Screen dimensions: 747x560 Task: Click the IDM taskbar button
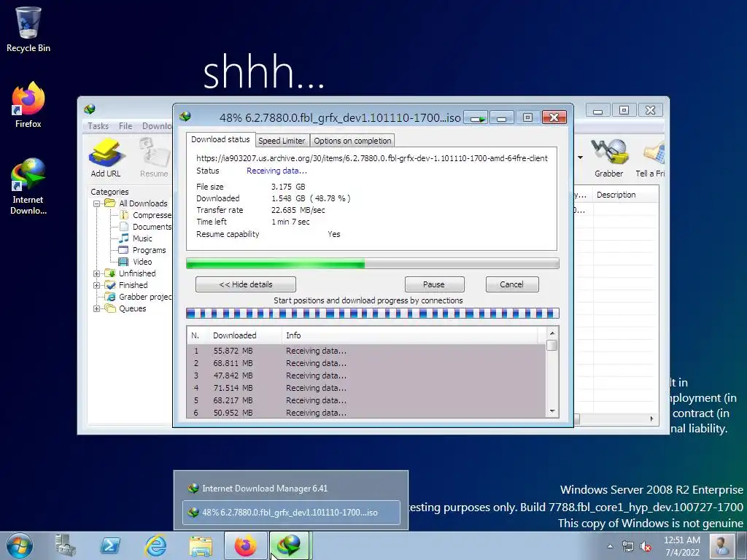pyautogui.click(x=290, y=545)
